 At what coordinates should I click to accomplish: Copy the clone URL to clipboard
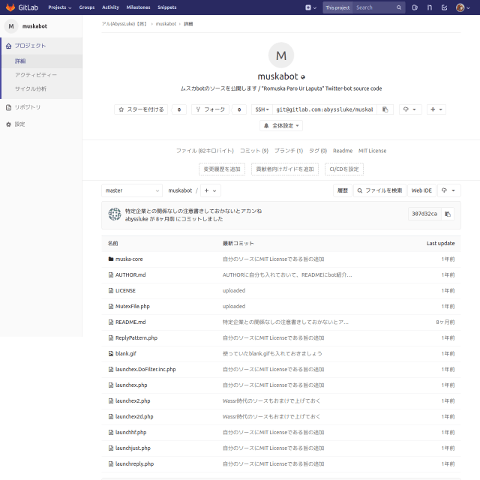tap(385, 109)
